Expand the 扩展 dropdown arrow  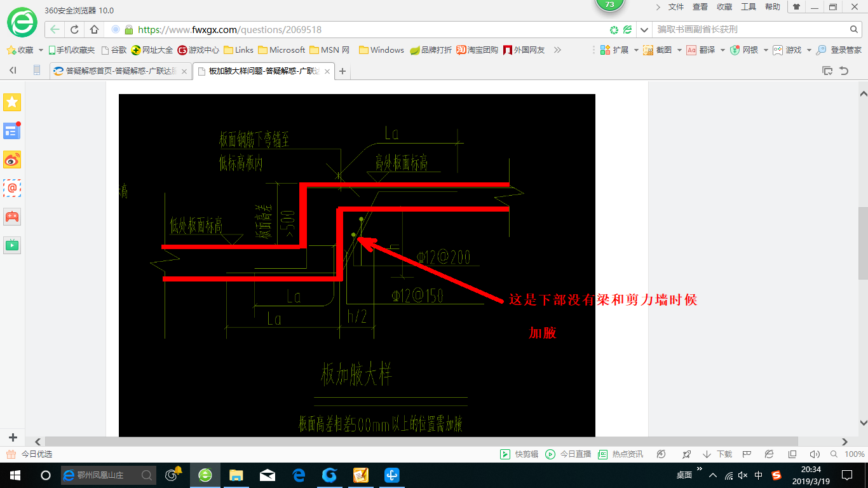point(635,50)
